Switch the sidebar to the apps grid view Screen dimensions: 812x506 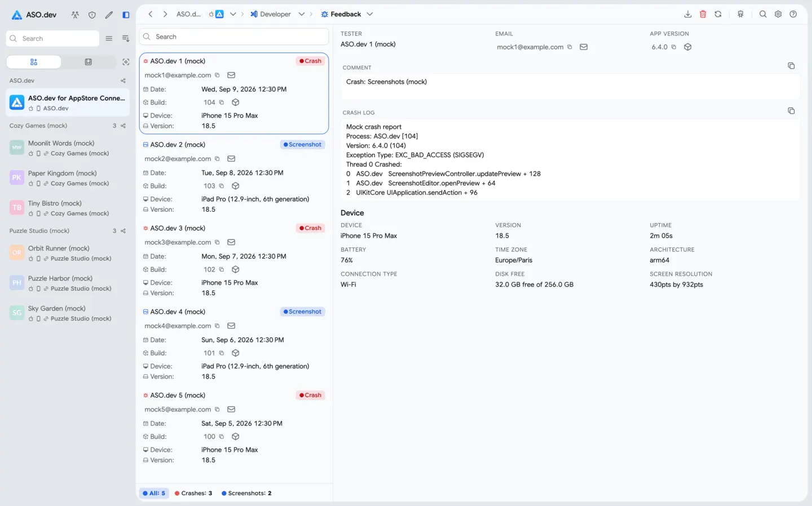(34, 62)
